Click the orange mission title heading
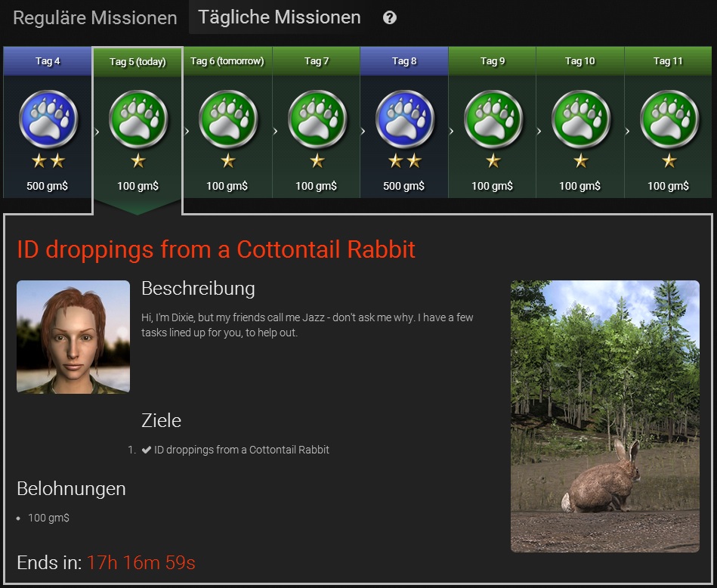Image resolution: width=717 pixels, height=588 pixels. click(x=216, y=250)
